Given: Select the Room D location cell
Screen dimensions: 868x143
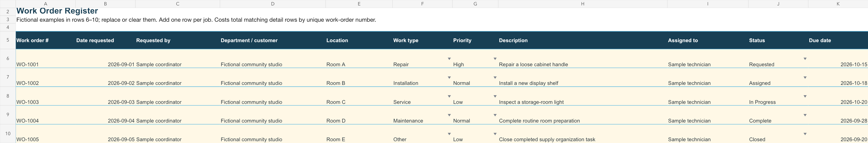Looking at the screenshot, I should tap(359, 115).
